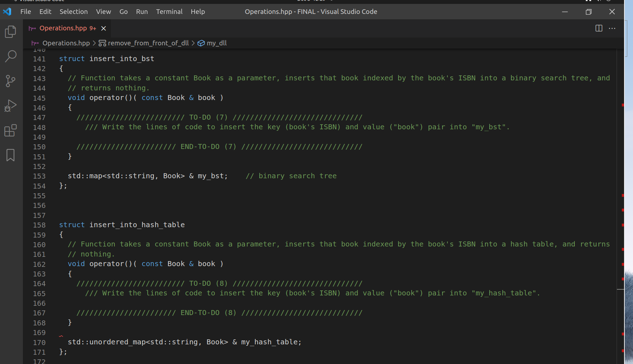Click the VS Code logo icon
This screenshot has width=633, height=364.
pyautogui.click(x=7, y=11)
